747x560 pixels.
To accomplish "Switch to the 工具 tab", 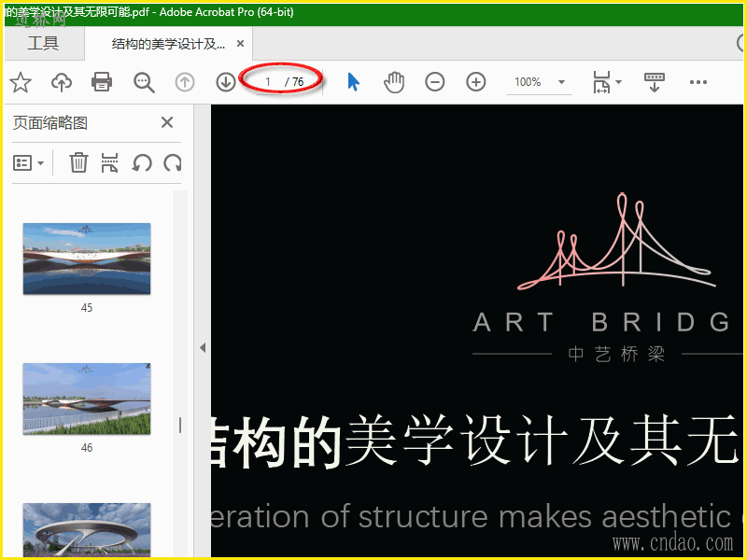I will [43, 43].
